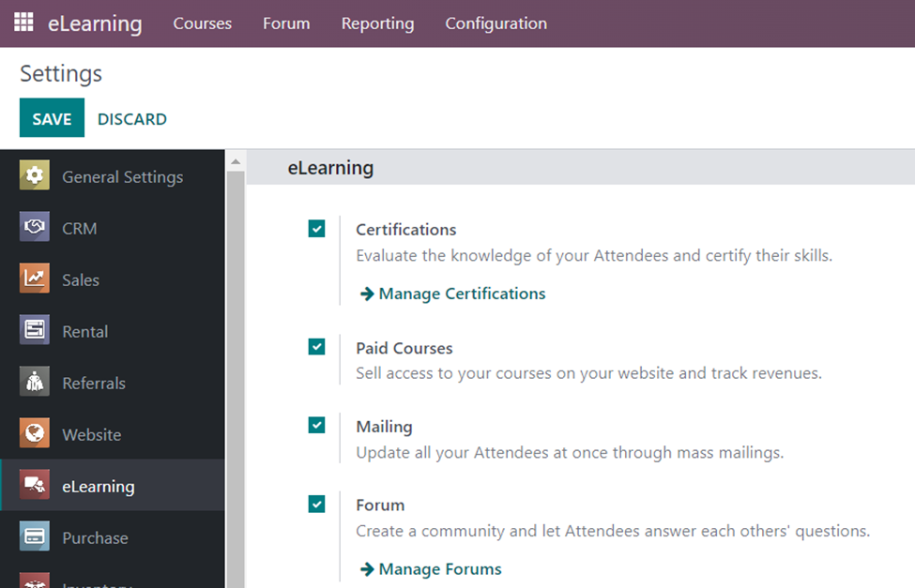The image size is (915, 588).
Task: Toggle the Mailing checkbox
Action: pyautogui.click(x=317, y=426)
